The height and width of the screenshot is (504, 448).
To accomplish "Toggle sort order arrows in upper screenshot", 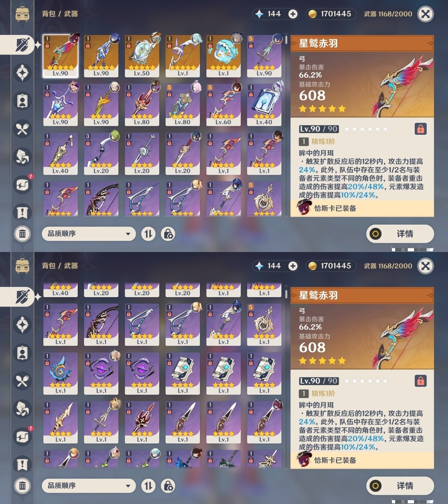I will (148, 234).
